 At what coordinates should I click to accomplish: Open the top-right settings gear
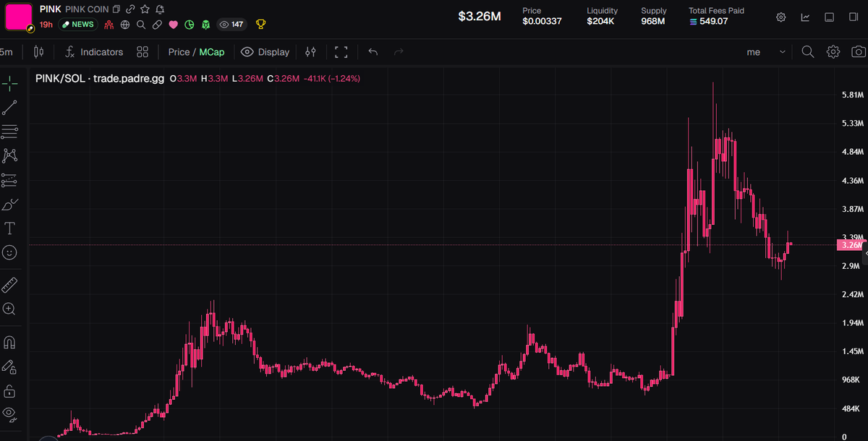(x=781, y=17)
